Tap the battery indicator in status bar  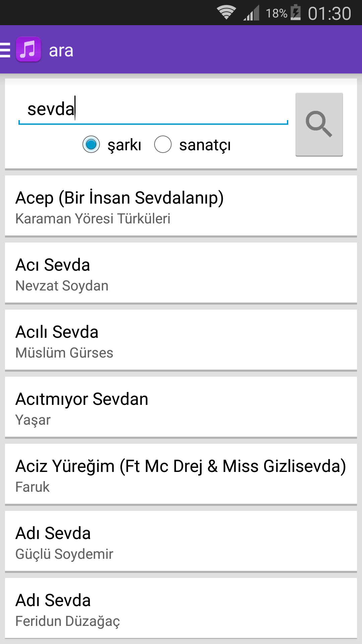pos(295,13)
